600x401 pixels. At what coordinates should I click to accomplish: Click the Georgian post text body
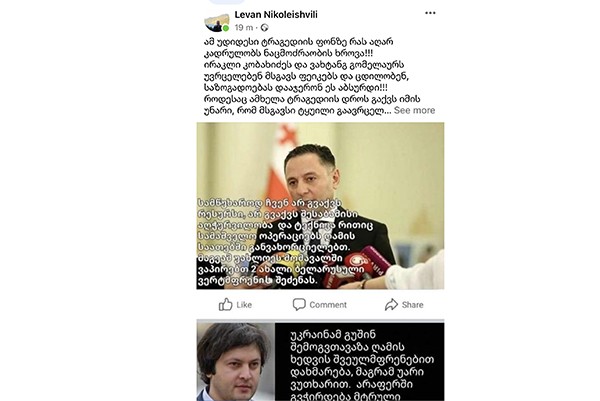point(312,76)
